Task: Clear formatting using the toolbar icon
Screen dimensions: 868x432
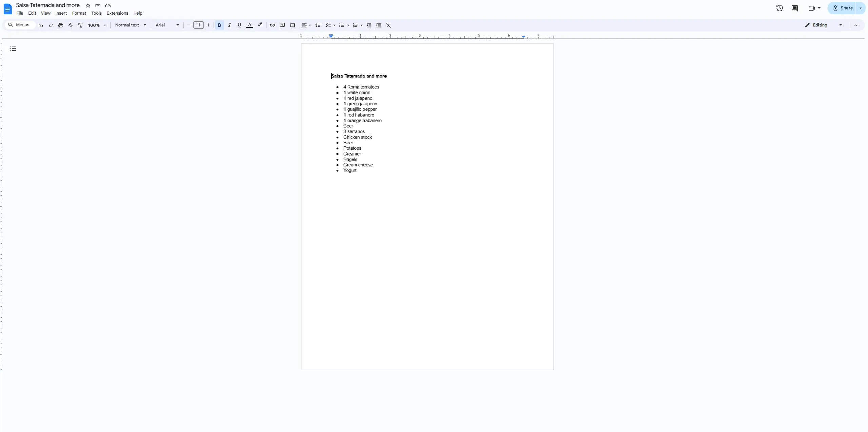Action: point(389,25)
